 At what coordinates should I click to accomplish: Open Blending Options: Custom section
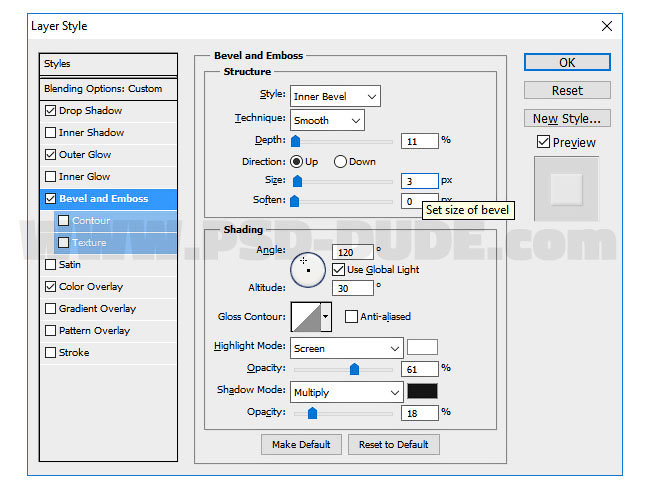coord(108,89)
